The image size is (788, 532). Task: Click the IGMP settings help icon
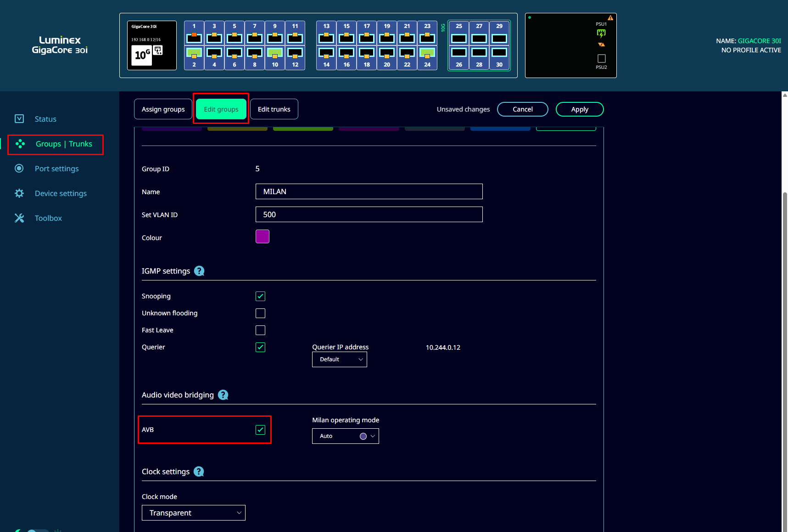pos(199,271)
